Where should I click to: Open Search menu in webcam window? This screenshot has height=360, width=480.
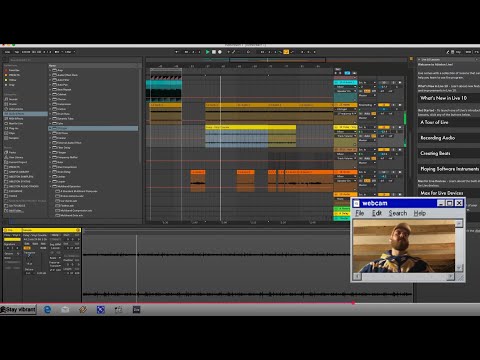[398, 213]
